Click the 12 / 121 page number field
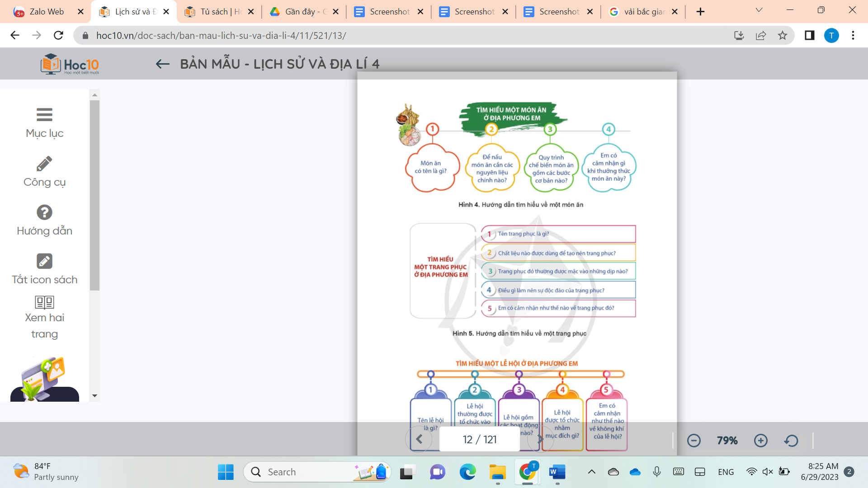The height and width of the screenshot is (488, 868). coord(479,439)
